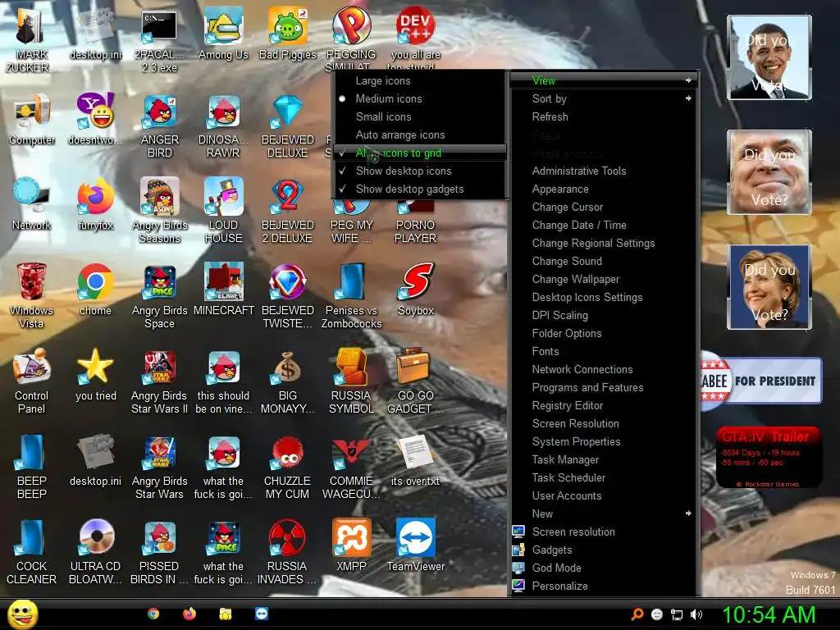Expand the New submenu
840x630 pixels.
603,514
